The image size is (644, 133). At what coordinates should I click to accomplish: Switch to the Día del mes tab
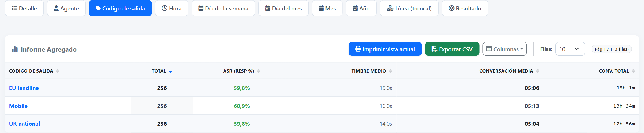[x=283, y=8]
